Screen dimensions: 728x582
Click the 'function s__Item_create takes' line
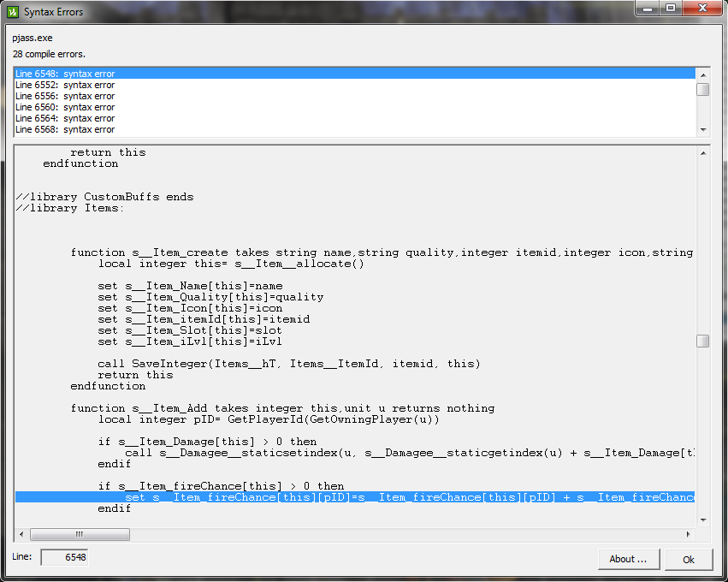pos(382,252)
